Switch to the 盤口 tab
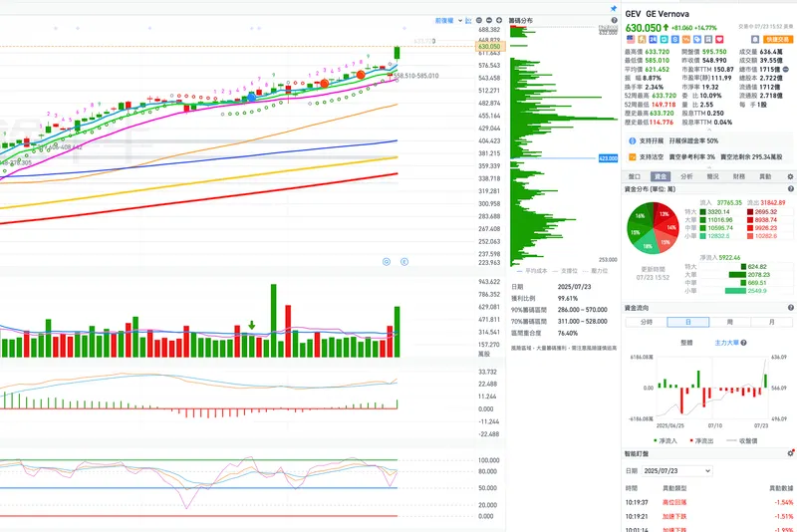 (635, 176)
